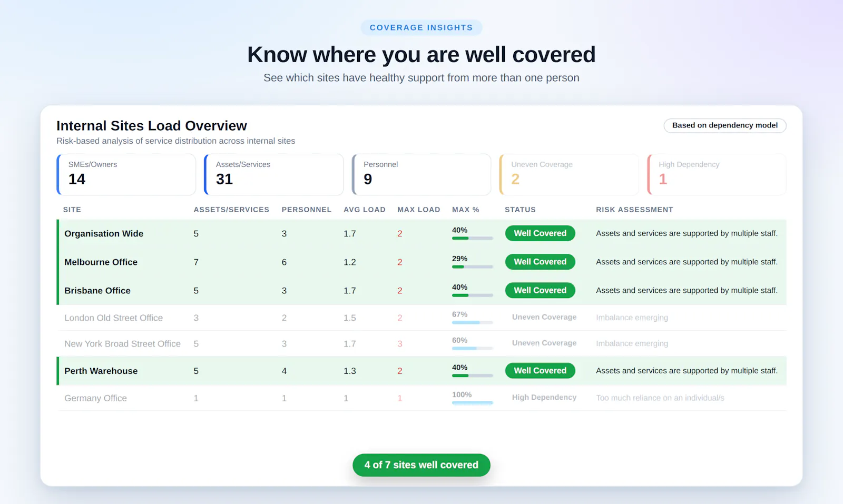Click the Germany Office 100% progress bar
The width and height of the screenshot is (843, 504).
click(x=473, y=403)
